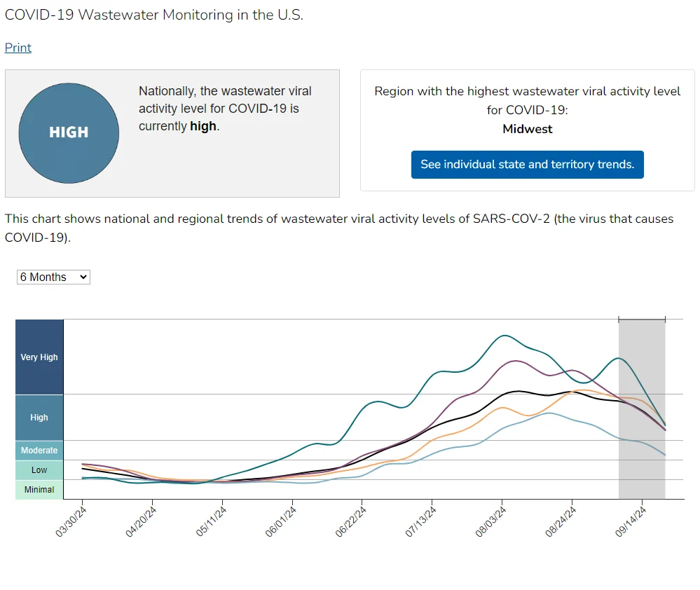The image size is (700, 590).
Task: Select the Minimal legend band
Action: (39, 490)
